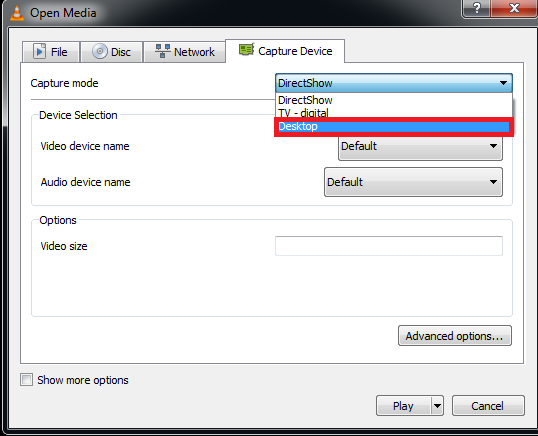Expand the Video device name dropdown

[x=420, y=146]
